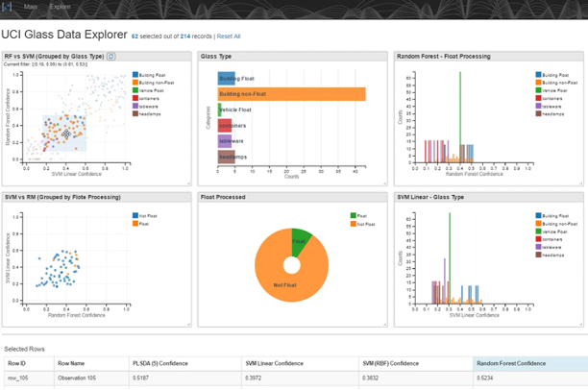Click Building non-Float swatch in SVM Linear - Glass Type legend

pyautogui.click(x=538, y=224)
